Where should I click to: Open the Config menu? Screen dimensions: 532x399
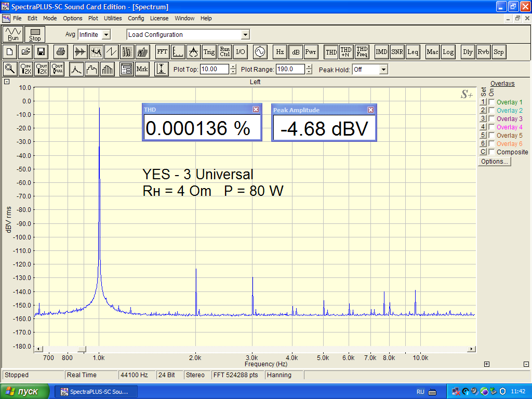tap(136, 18)
